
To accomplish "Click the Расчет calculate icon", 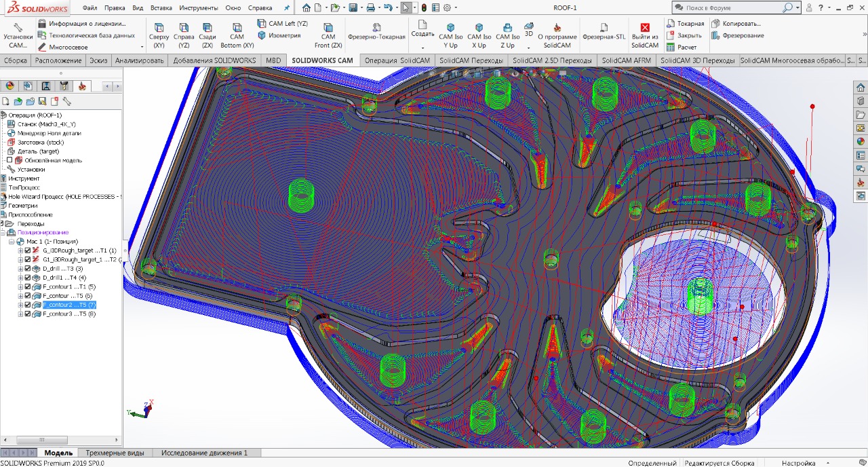I will 671,47.
